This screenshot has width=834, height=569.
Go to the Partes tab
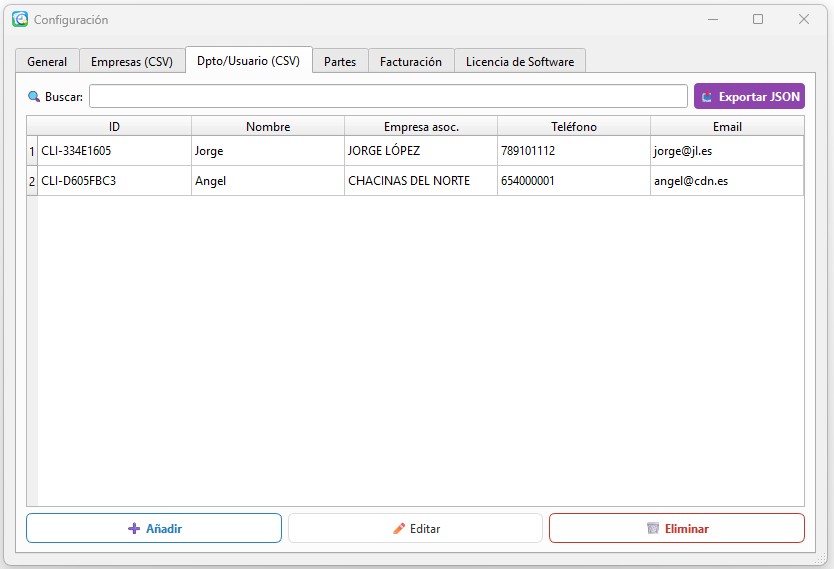pos(340,62)
